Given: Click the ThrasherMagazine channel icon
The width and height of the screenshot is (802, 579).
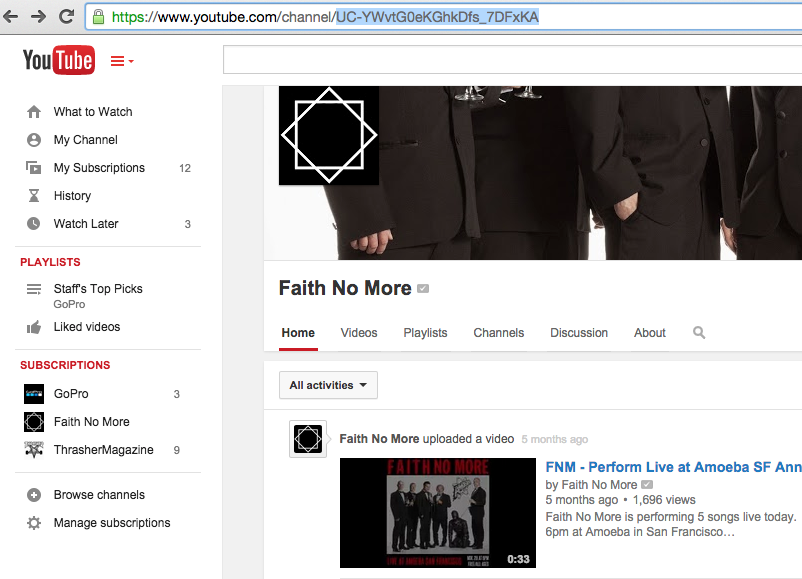Looking at the screenshot, I should coord(34,450).
